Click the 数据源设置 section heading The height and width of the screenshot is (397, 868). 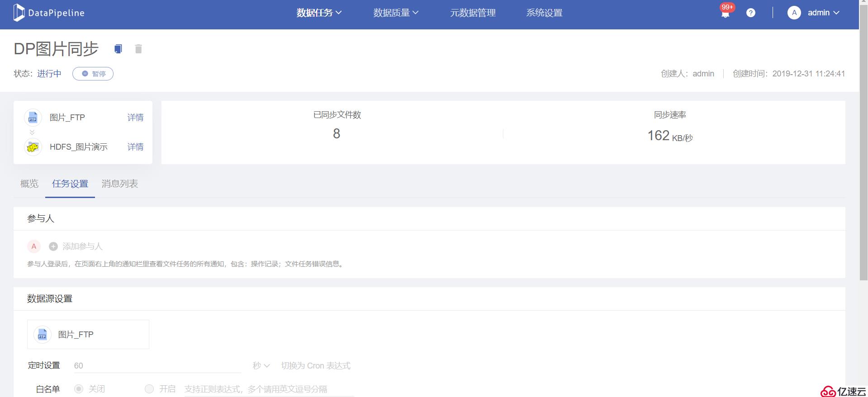click(50, 298)
